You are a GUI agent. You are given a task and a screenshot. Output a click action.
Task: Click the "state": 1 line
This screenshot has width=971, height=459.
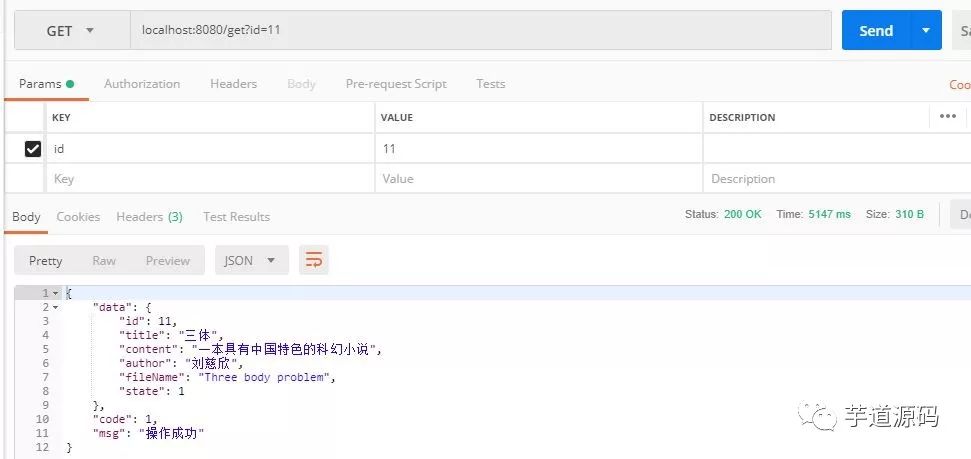152,391
